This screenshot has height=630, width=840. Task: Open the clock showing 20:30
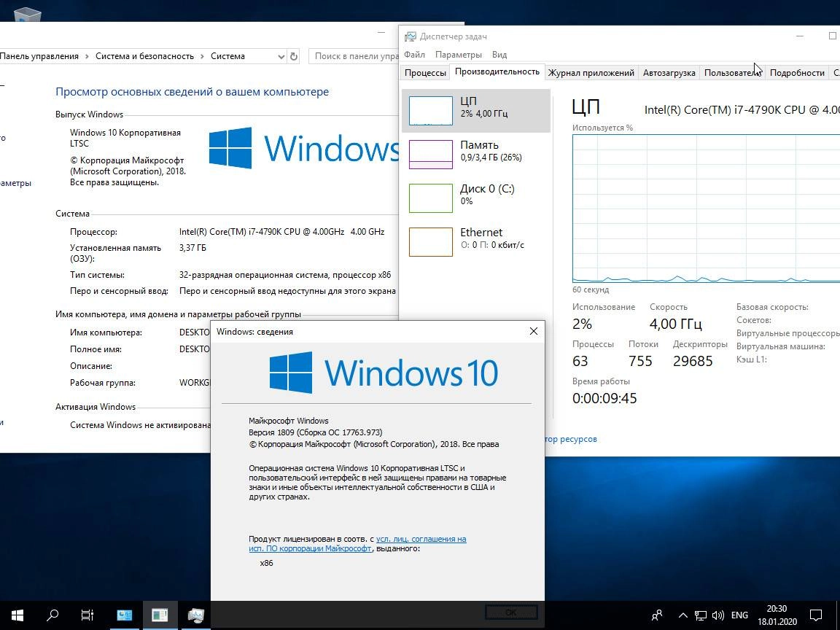(x=777, y=615)
